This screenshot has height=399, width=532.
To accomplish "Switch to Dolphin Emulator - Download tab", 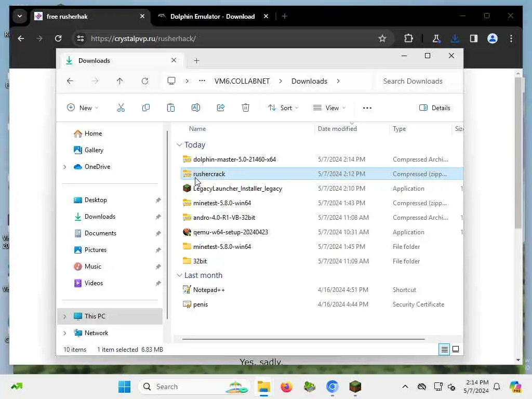I will point(212,16).
